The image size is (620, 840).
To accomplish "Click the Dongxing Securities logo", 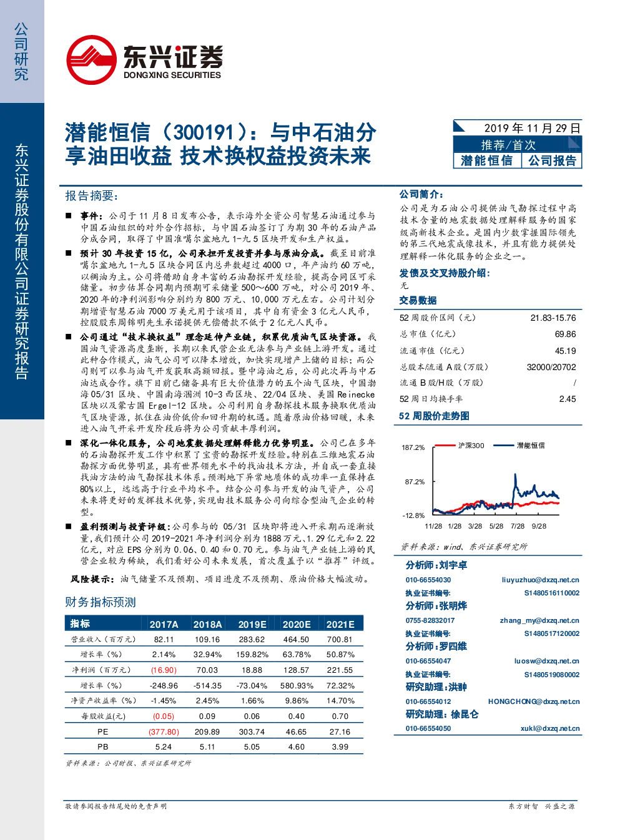I will pyautogui.click(x=144, y=60).
